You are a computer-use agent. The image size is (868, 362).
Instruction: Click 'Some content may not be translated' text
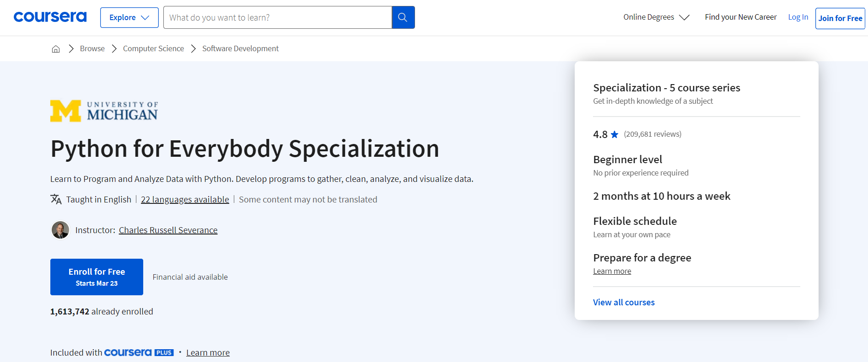pos(308,199)
